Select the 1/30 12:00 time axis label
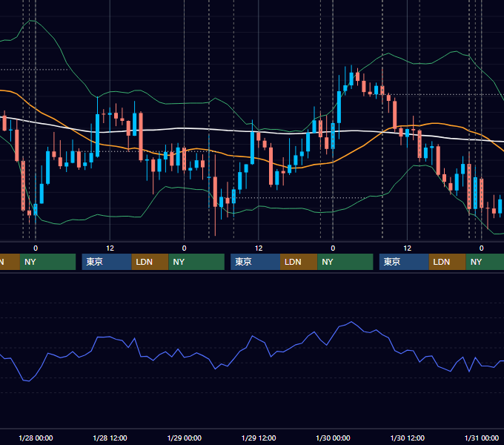Image resolution: width=504 pixels, height=445 pixels. (x=407, y=438)
